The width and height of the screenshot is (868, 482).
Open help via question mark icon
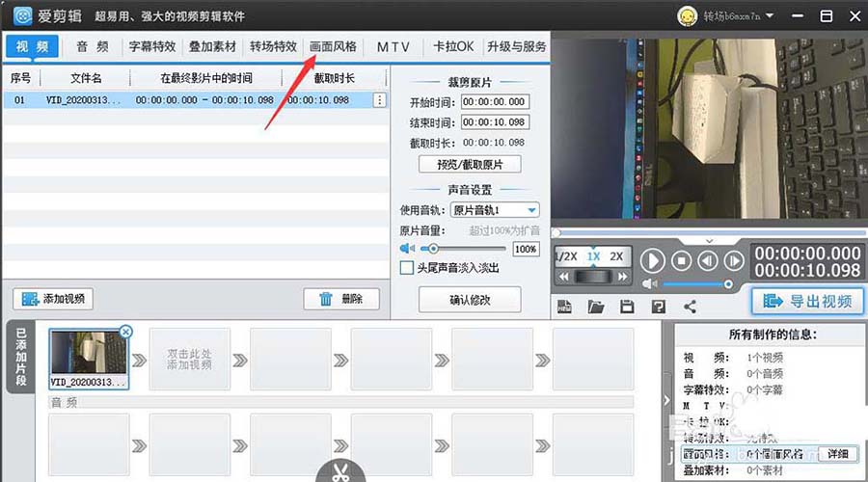658,307
